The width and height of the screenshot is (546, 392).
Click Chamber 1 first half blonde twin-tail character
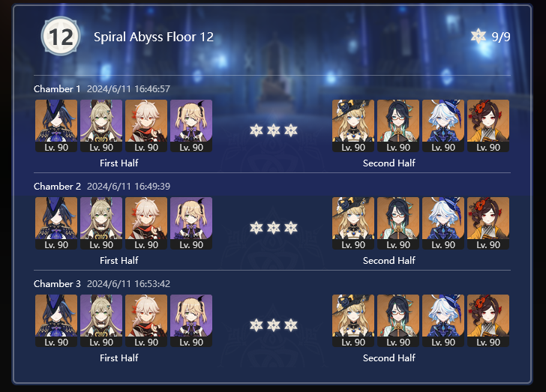[x=191, y=126]
